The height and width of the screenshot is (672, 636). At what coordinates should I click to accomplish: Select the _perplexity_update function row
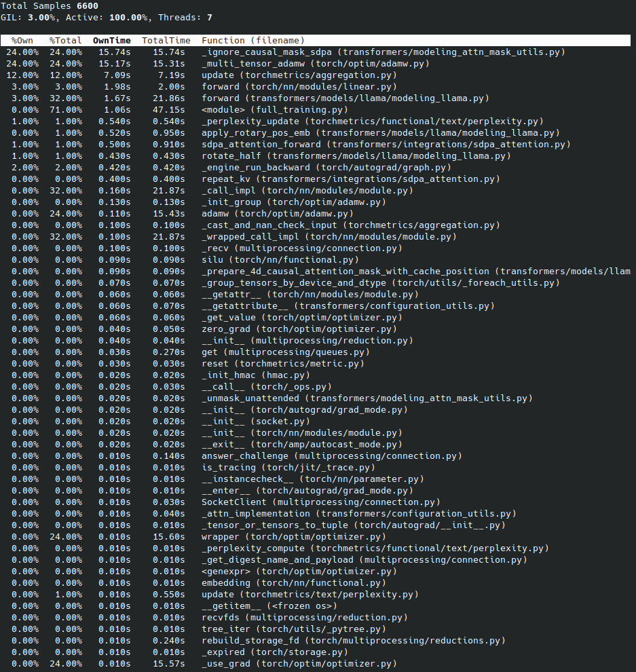[x=373, y=122]
